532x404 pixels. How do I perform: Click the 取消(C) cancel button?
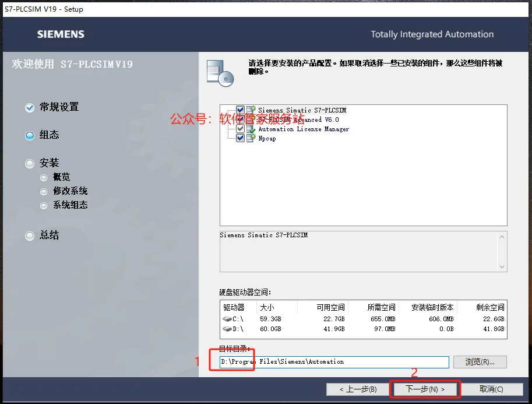491,389
